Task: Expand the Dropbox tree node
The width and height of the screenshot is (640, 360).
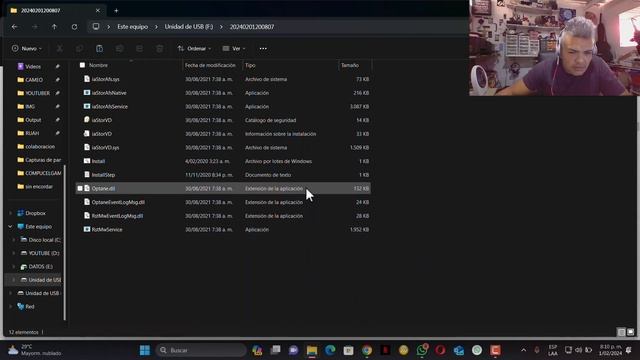Action: coord(11,213)
